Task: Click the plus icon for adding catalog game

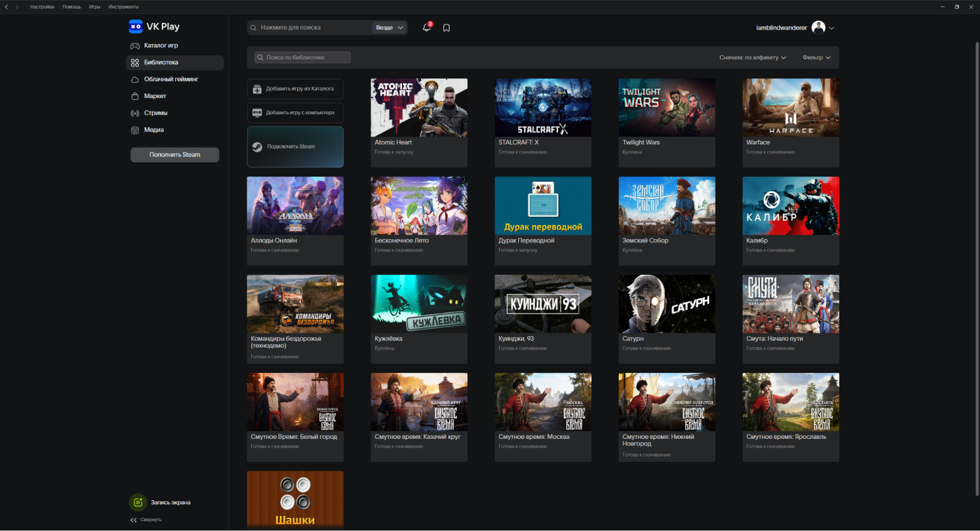Action: click(x=257, y=89)
